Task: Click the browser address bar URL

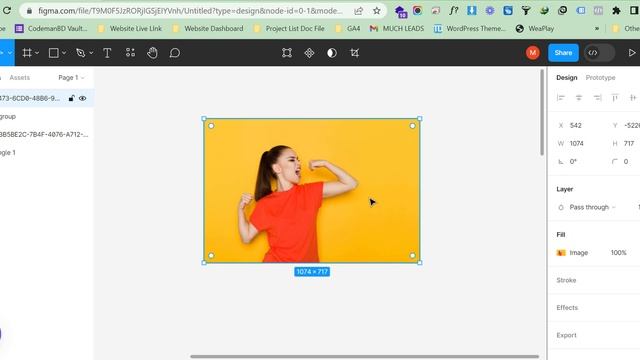Action: [190, 11]
